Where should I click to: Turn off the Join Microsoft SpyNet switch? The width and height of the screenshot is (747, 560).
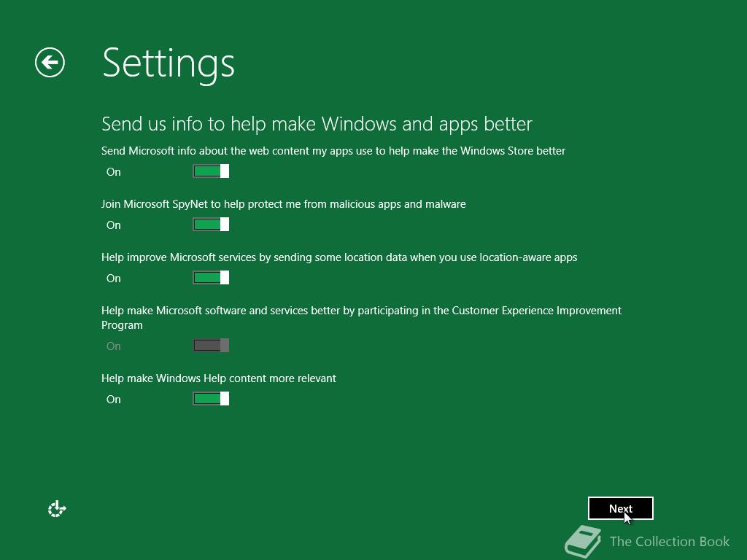[211, 225]
